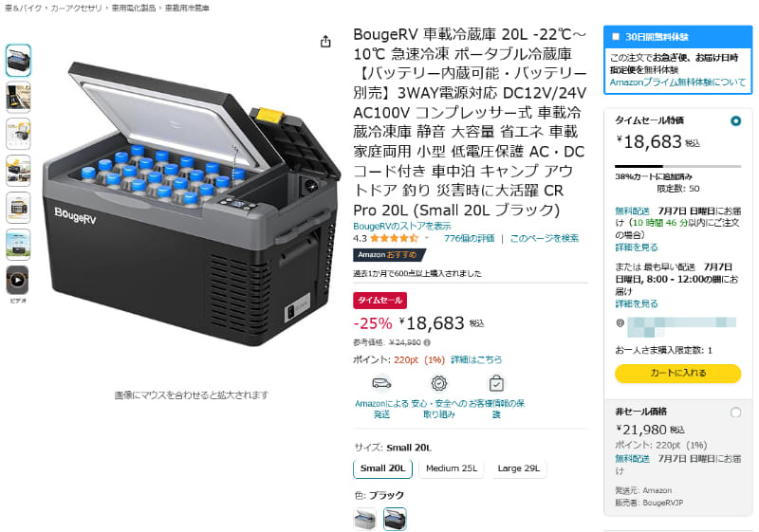Play the product video thumbnail
The width and height of the screenshot is (759, 532).
(18, 280)
